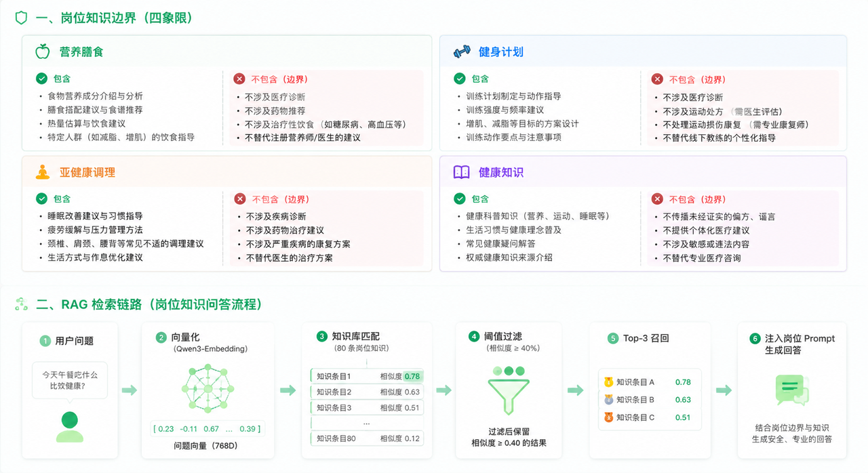Image resolution: width=868 pixels, height=473 pixels.
Task: Click the neural network graphic in 向量化 card
Action: click(208, 390)
